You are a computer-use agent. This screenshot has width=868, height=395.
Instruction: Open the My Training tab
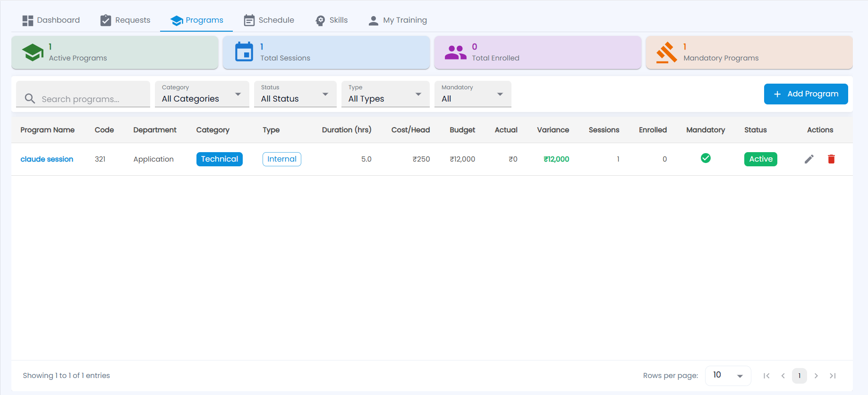397,20
